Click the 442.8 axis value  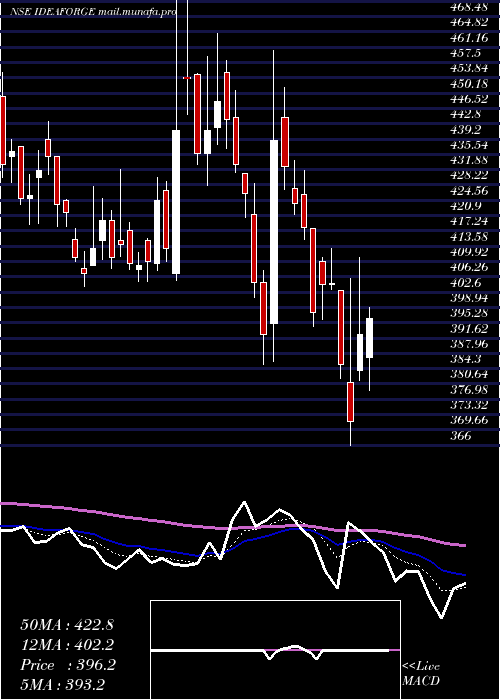coord(466,114)
